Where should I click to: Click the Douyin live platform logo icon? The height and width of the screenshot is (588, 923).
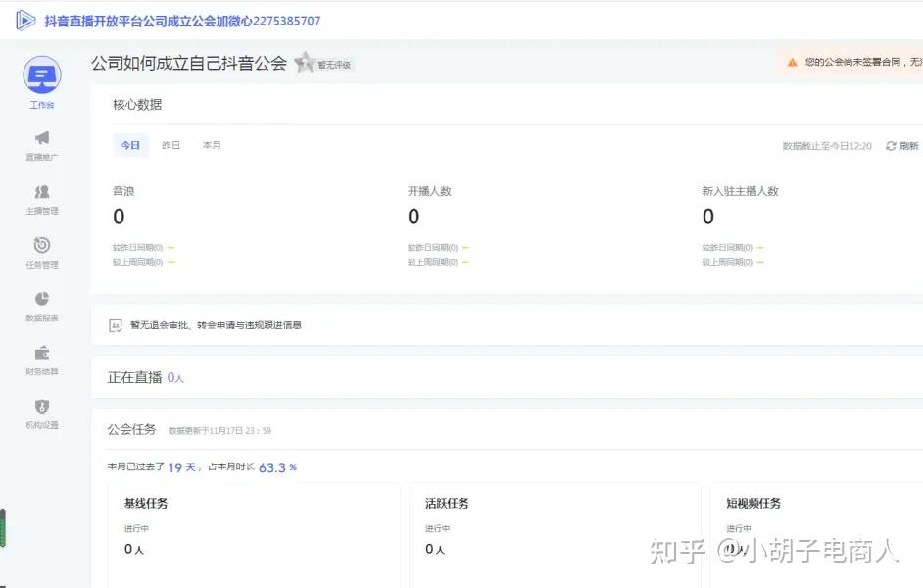pyautogui.click(x=25, y=21)
